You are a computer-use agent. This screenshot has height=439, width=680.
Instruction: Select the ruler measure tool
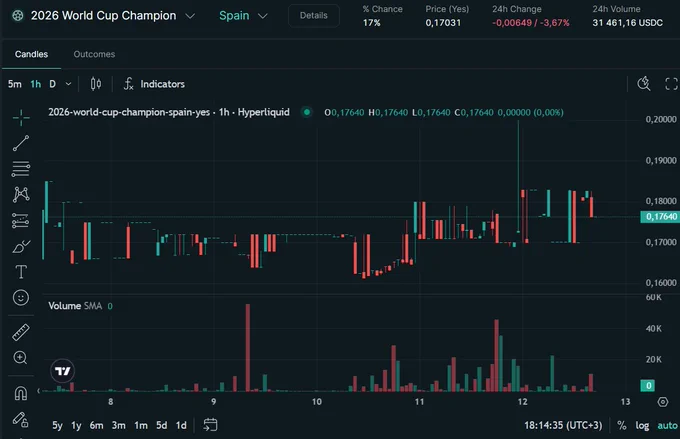click(21, 332)
